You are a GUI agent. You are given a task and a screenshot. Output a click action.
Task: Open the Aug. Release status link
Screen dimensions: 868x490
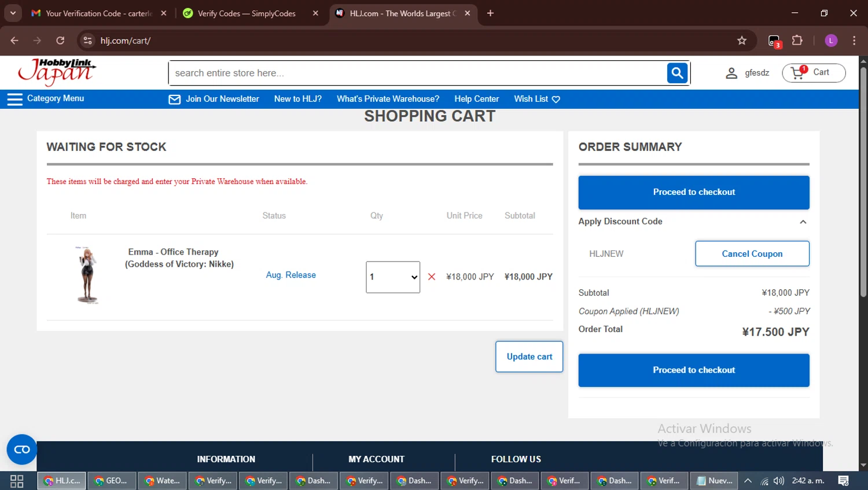[x=291, y=275]
